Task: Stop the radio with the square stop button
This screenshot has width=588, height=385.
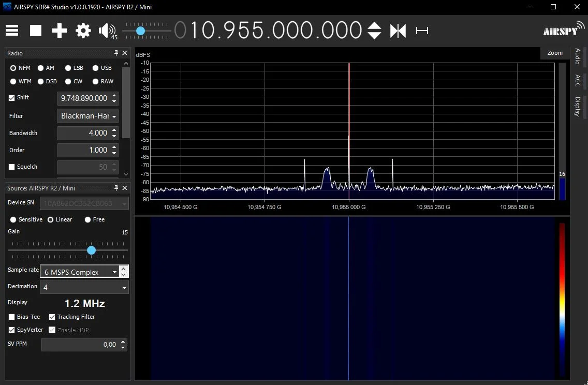Action: pyautogui.click(x=36, y=31)
